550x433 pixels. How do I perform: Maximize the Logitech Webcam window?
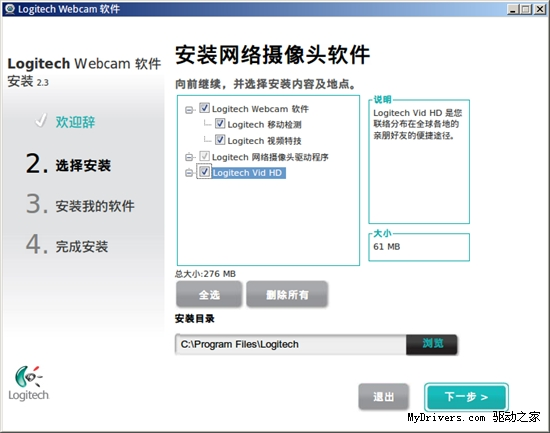click(x=525, y=9)
